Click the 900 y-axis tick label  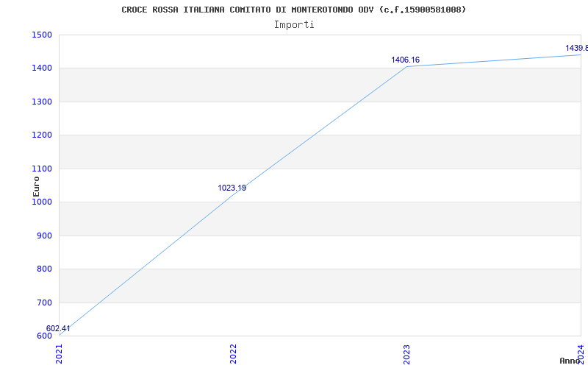coord(44,236)
